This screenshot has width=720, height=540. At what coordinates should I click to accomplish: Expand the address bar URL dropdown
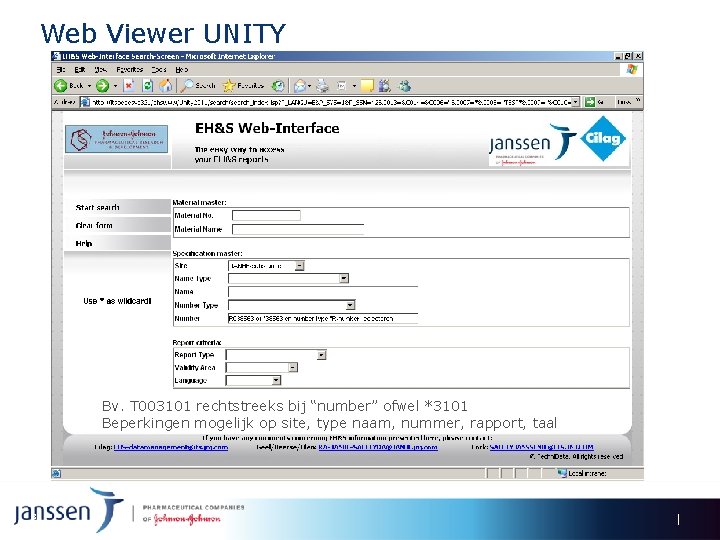click(576, 102)
